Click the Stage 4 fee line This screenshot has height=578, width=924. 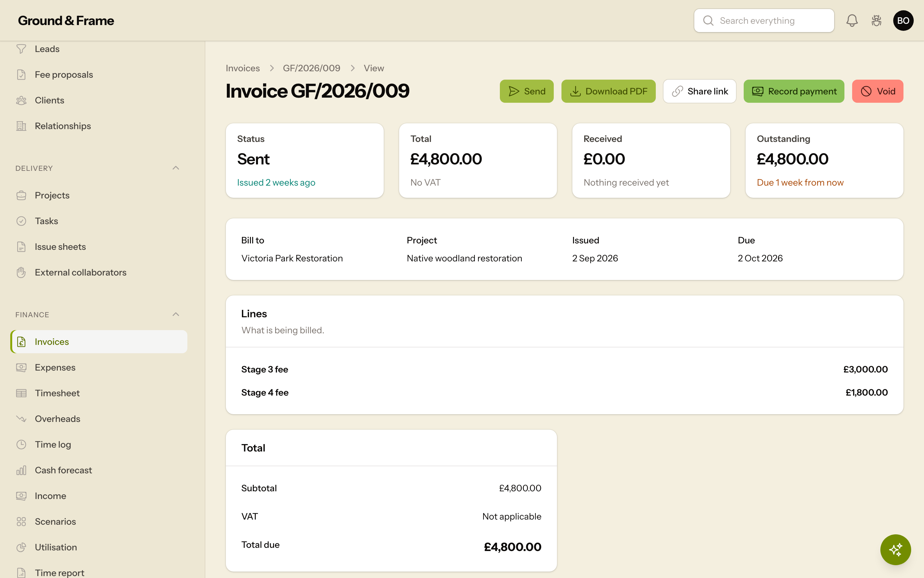point(265,393)
